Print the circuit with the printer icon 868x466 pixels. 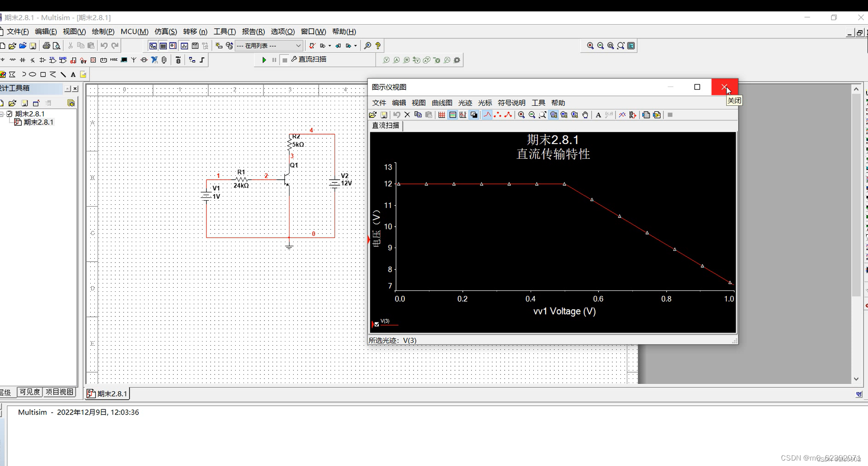[46, 46]
